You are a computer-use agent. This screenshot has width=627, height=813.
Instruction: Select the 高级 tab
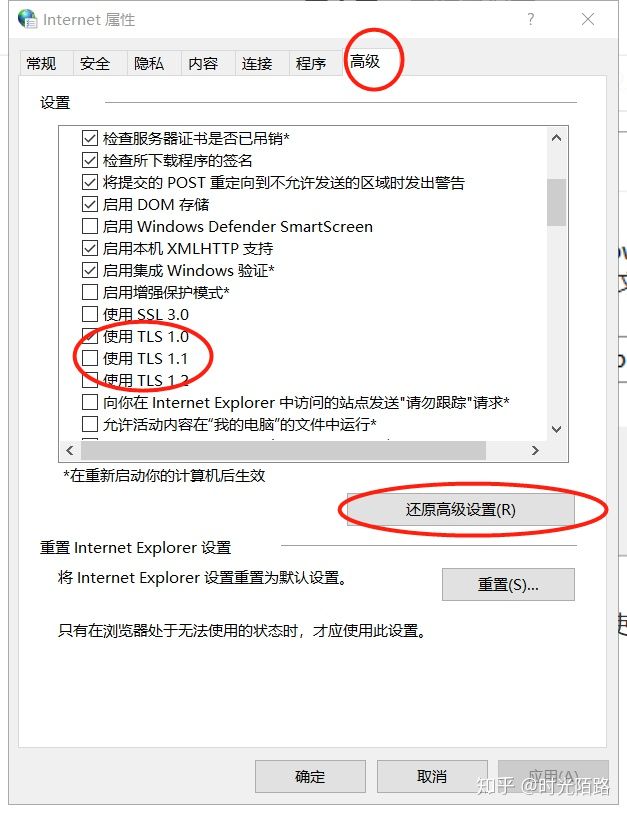coord(365,62)
